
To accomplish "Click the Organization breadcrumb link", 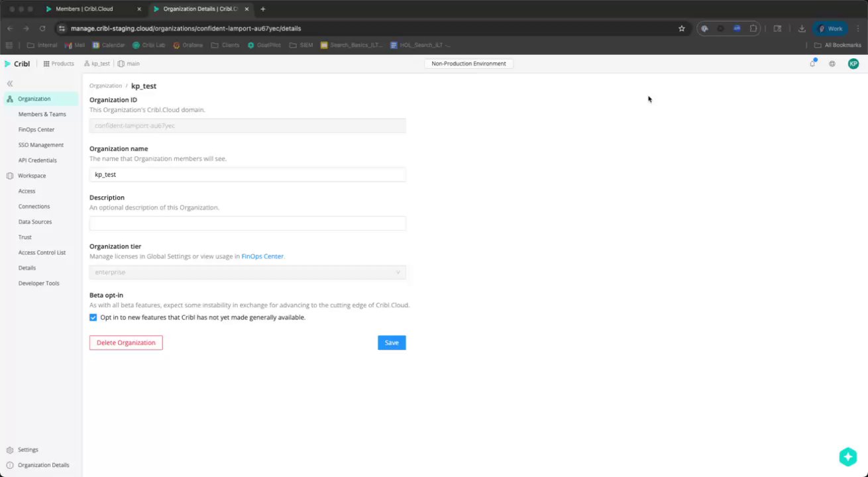I will [x=105, y=86].
